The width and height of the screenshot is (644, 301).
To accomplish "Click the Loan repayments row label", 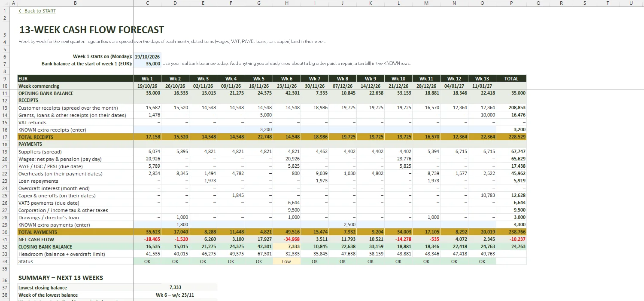I will 38,181.
